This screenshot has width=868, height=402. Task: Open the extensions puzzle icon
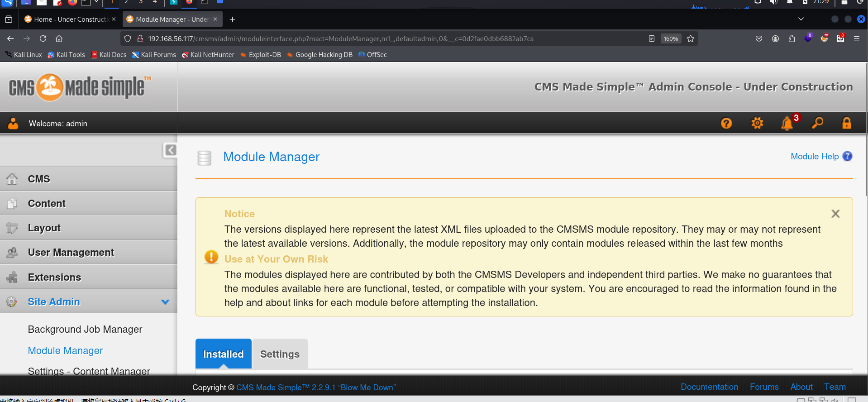(x=792, y=38)
